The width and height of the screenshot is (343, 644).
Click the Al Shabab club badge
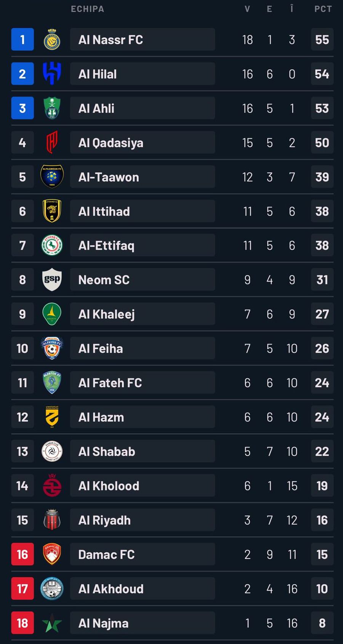(x=52, y=451)
